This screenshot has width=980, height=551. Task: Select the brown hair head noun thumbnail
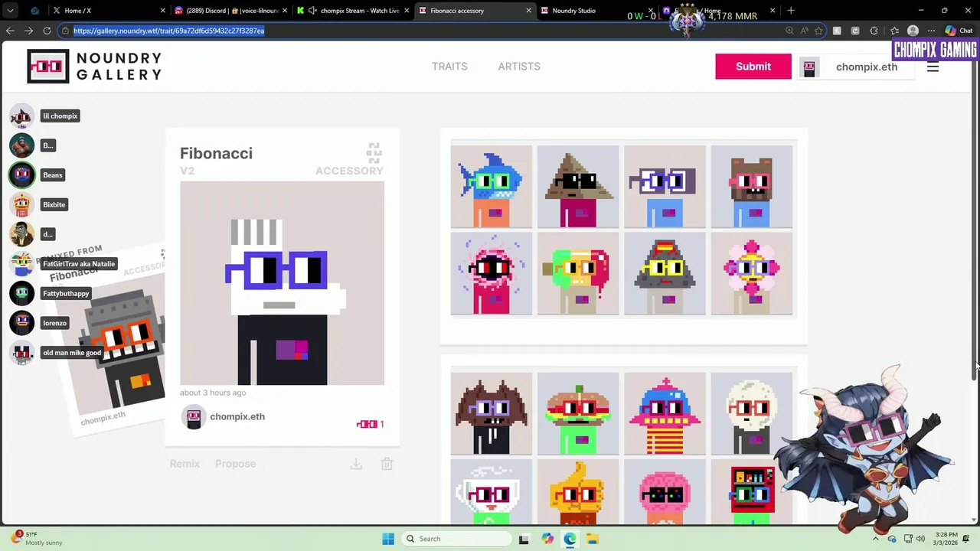coord(492,414)
